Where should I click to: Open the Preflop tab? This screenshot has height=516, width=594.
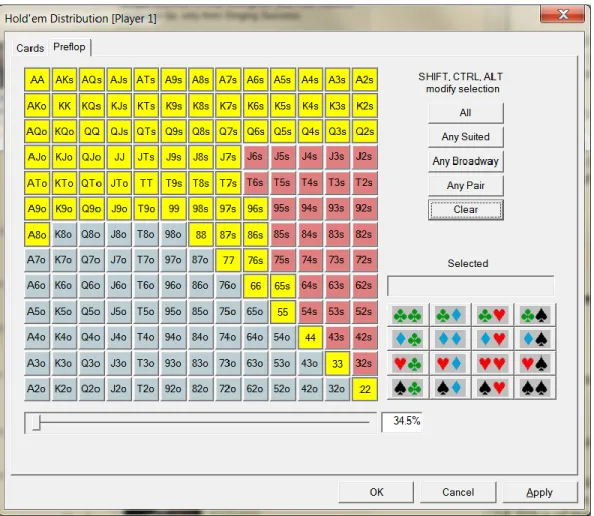[69, 47]
